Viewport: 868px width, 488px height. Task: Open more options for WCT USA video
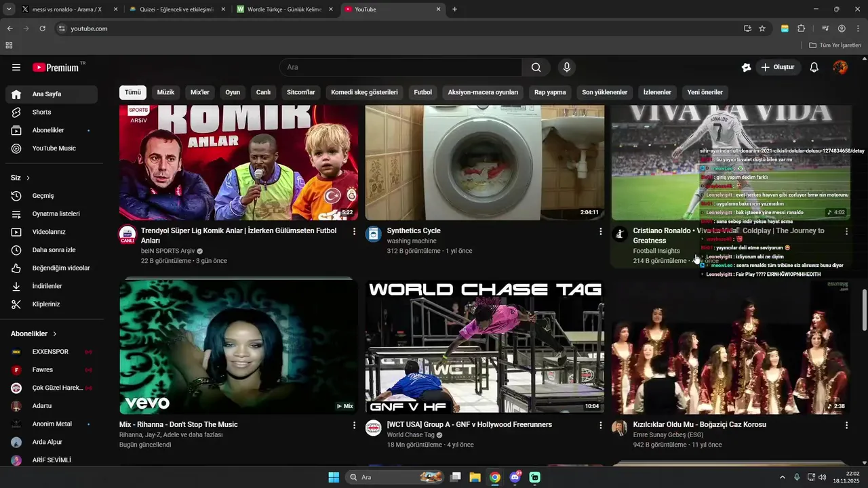600,425
